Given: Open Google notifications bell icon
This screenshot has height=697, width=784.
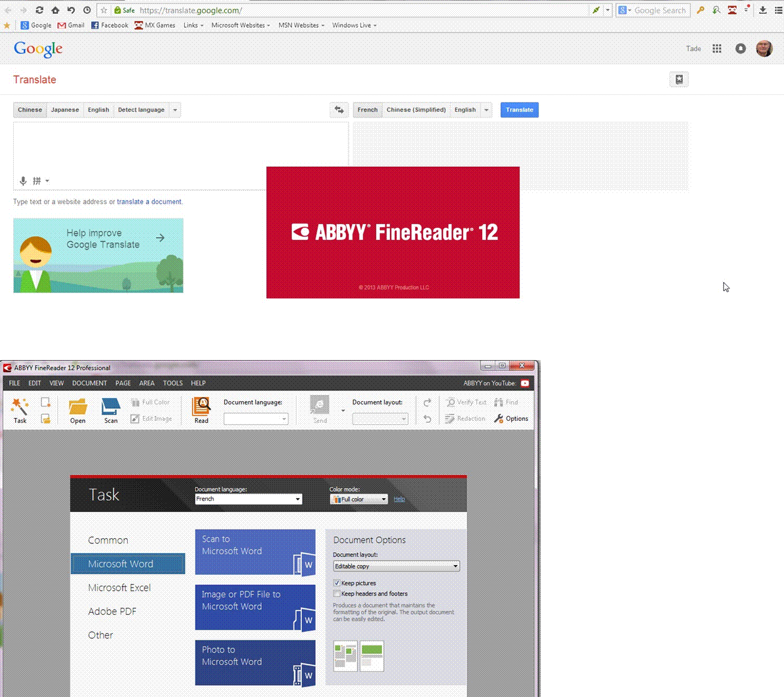Looking at the screenshot, I should pos(741,49).
